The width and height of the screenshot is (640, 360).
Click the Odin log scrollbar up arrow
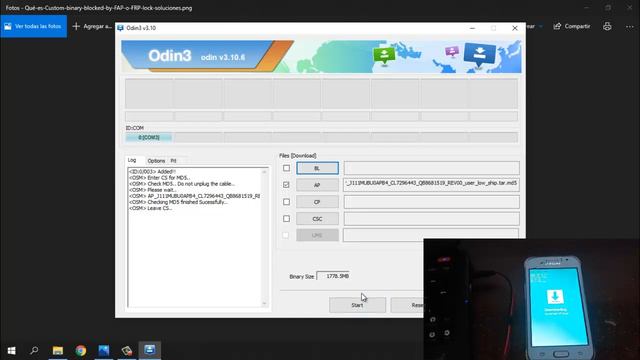tap(264, 172)
